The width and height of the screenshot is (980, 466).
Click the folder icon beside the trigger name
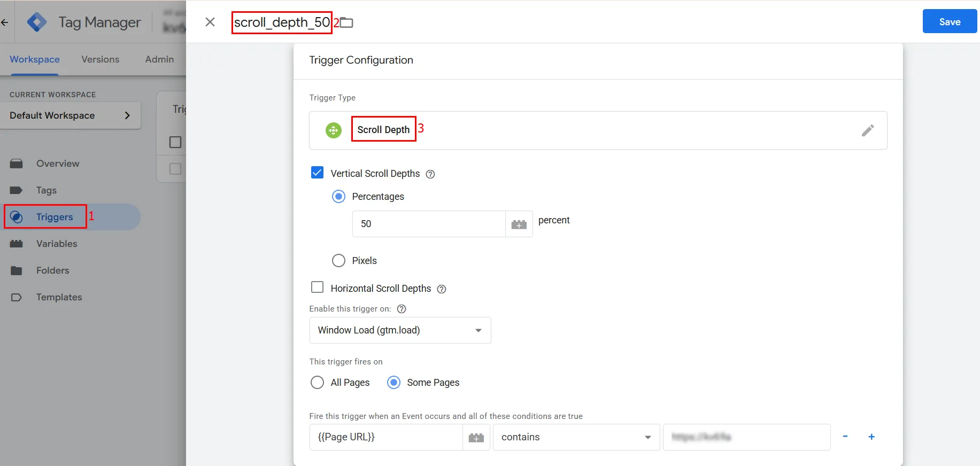[347, 22]
